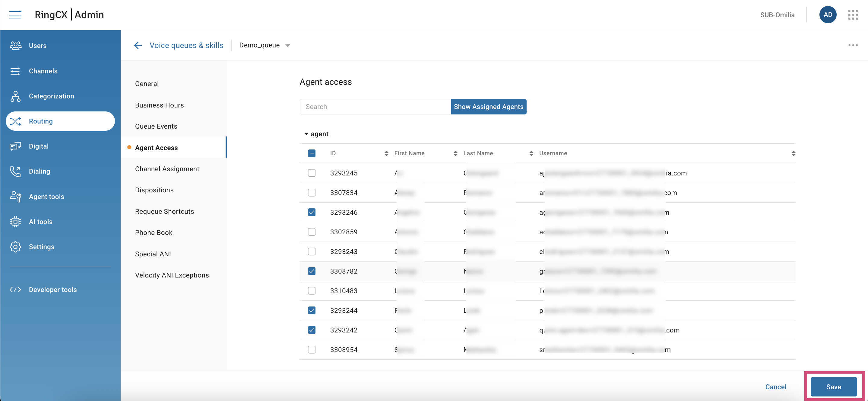Click the app launcher grid icon
The image size is (868, 401).
pyautogui.click(x=854, y=14)
